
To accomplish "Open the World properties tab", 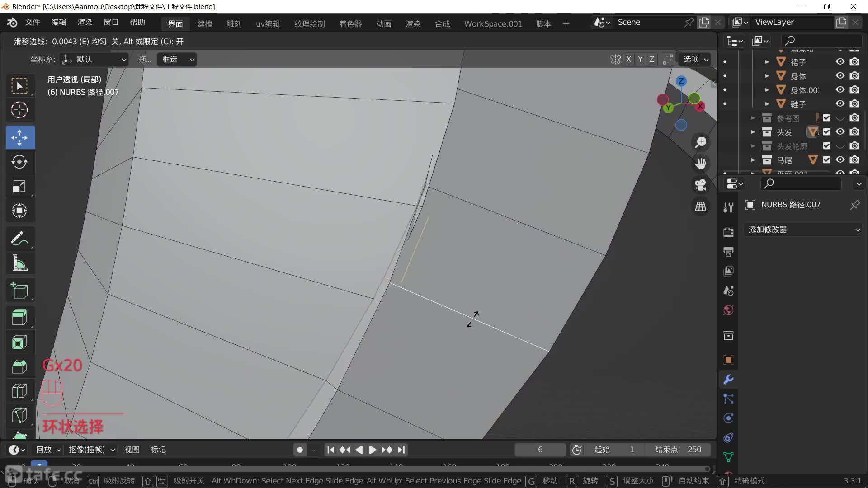I will point(728,310).
